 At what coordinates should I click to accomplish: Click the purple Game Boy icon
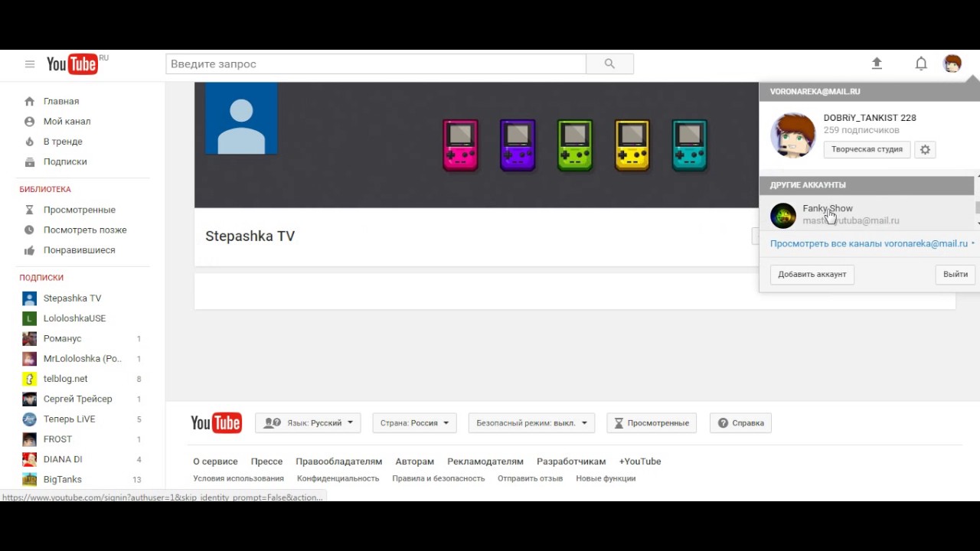coord(518,145)
